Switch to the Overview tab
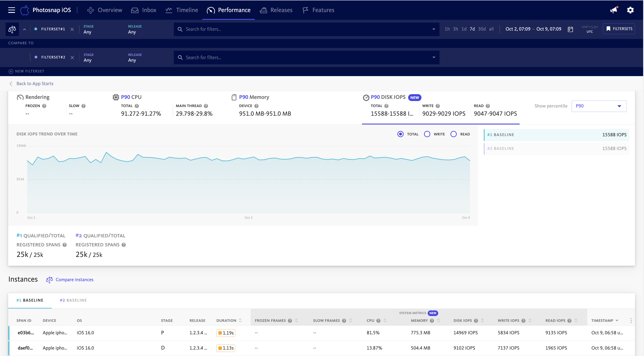Viewport: 644px width, 356px height. [104, 10]
